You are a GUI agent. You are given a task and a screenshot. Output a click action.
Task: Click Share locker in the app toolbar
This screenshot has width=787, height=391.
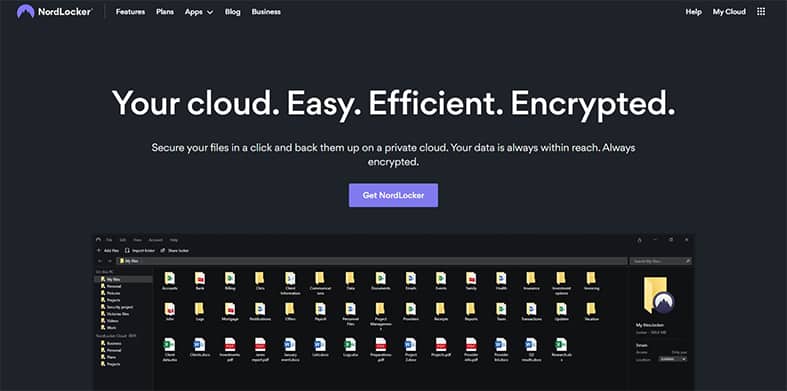[175, 250]
